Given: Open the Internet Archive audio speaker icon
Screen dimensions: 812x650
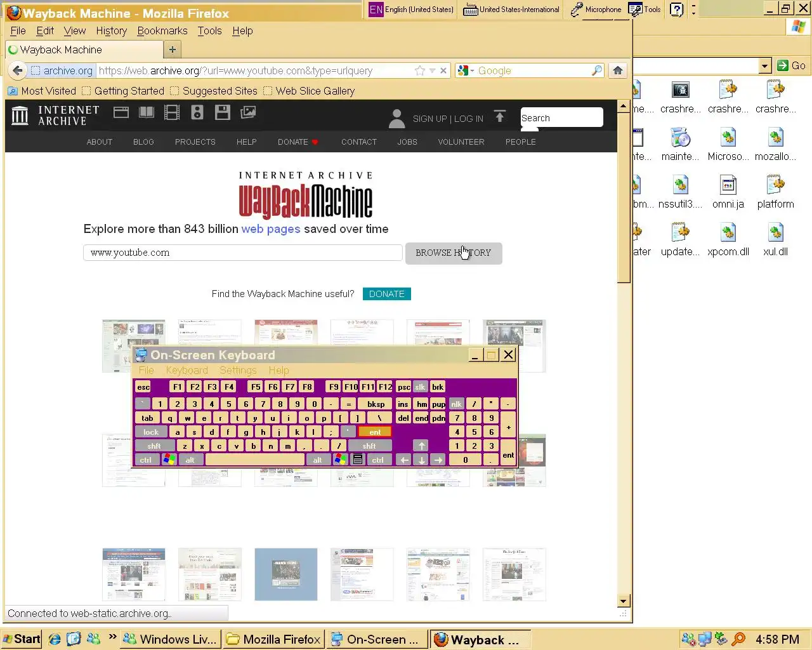Looking at the screenshot, I should point(197,112).
